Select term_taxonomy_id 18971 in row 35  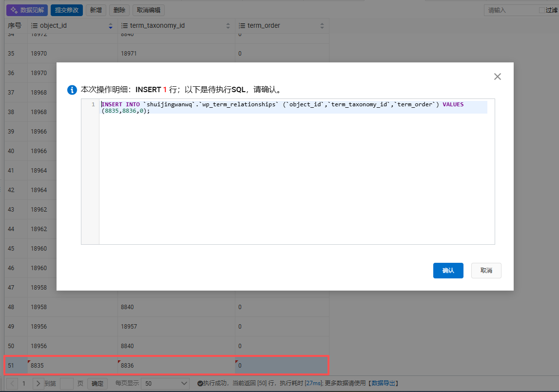[x=176, y=54]
